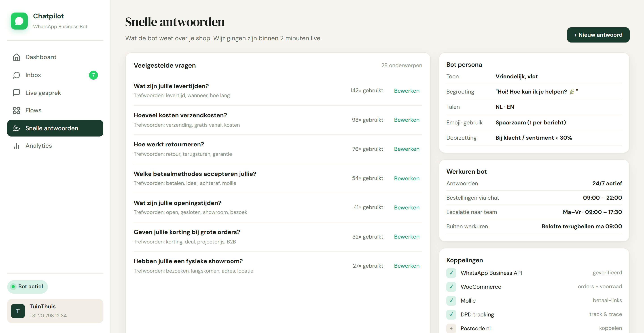Click Bewerken for the levertijden question
The image size is (644, 333).
coord(407,91)
